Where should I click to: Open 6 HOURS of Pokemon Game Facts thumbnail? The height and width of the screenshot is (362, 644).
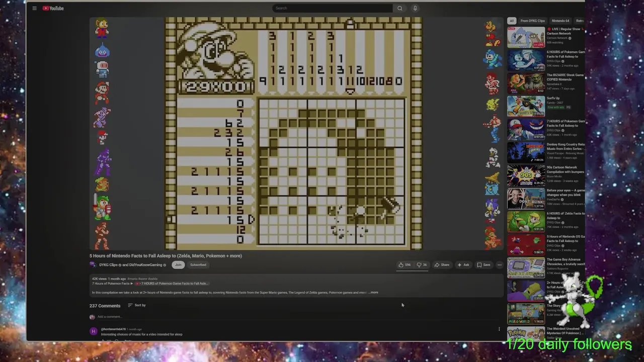(526, 60)
